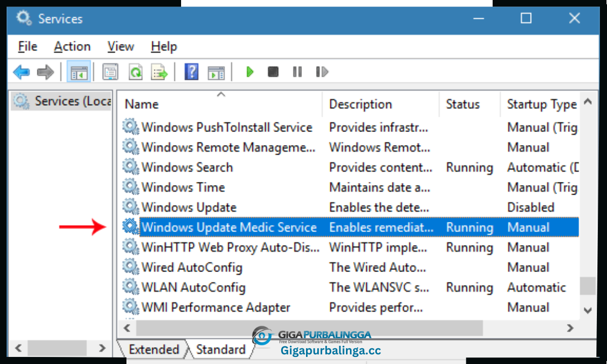This screenshot has height=364, width=607.
Task: Click gear icon beside Windows Search
Action: click(x=131, y=167)
